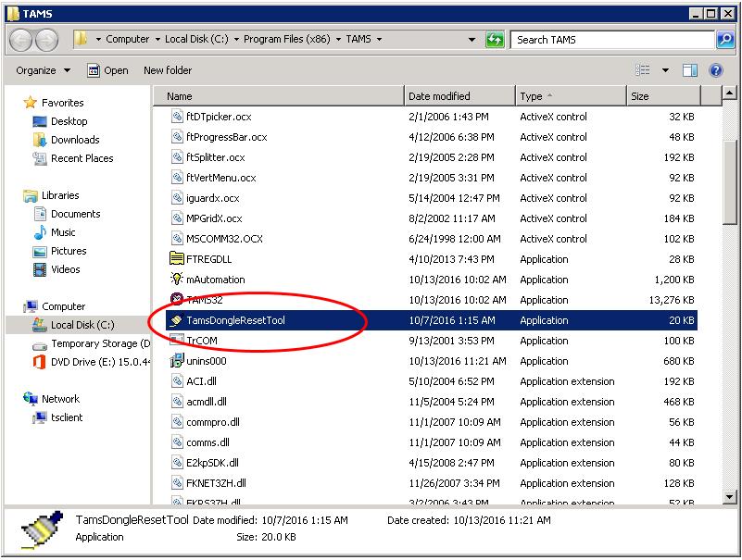Click the change view icon
This screenshot has height=560, width=742.
point(642,70)
